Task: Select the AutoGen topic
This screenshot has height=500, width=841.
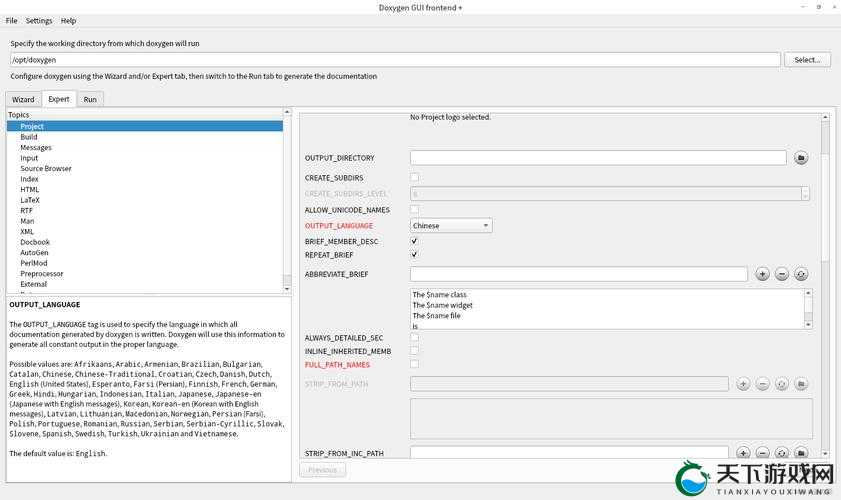Action: click(x=34, y=253)
